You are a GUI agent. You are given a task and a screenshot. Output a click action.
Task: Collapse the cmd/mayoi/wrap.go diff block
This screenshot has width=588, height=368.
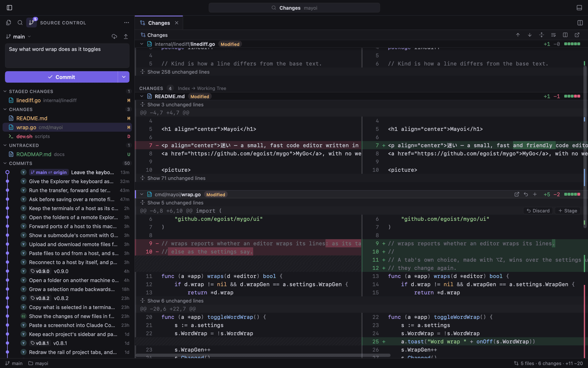pos(142,194)
